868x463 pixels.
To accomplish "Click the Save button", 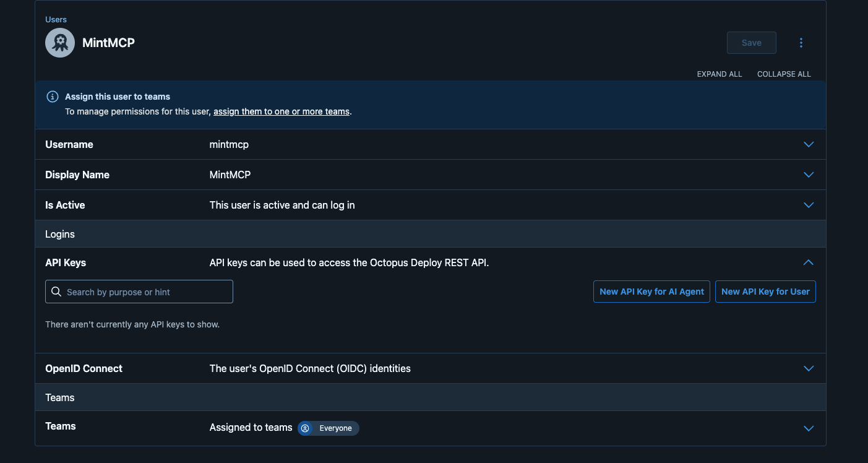I will tap(752, 43).
